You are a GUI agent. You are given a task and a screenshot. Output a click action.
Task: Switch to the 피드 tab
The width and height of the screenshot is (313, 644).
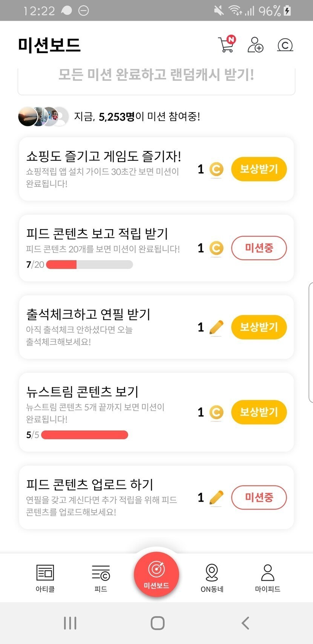point(101,578)
